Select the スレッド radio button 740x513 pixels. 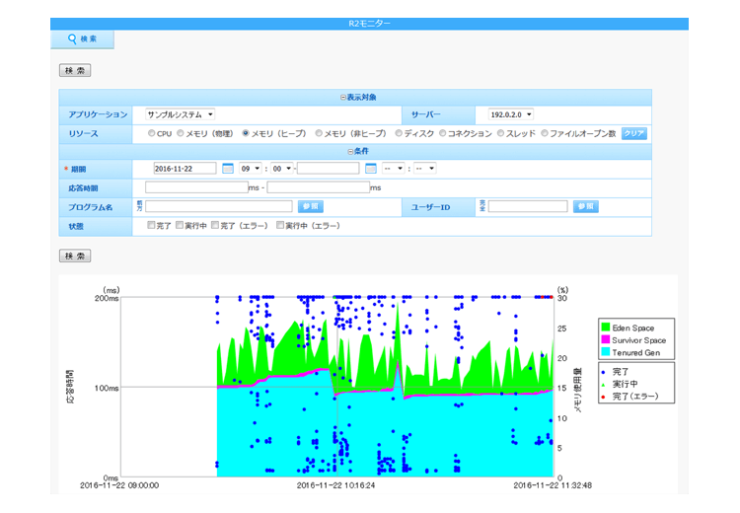click(x=501, y=133)
